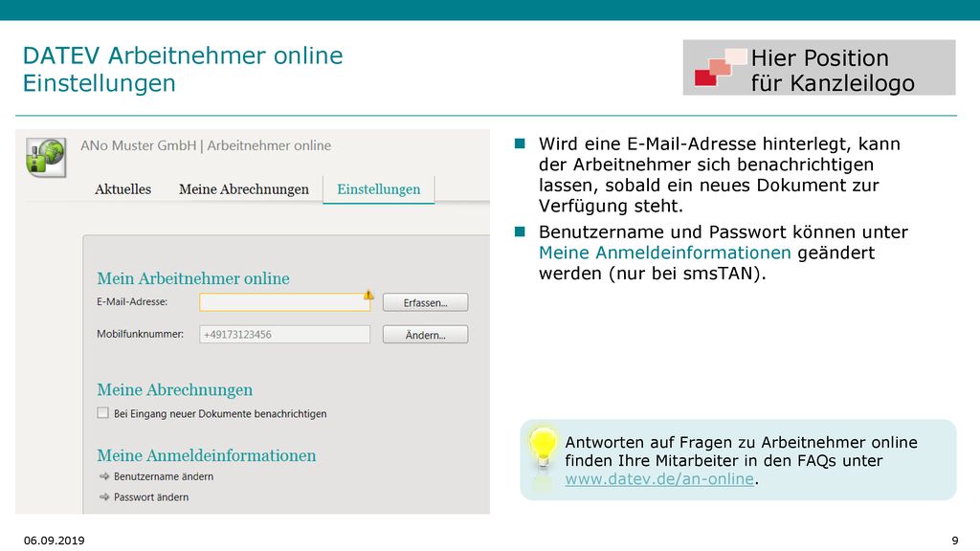This screenshot has height=551, width=980.
Task: Select the Einstellungen tab
Action: click(379, 189)
